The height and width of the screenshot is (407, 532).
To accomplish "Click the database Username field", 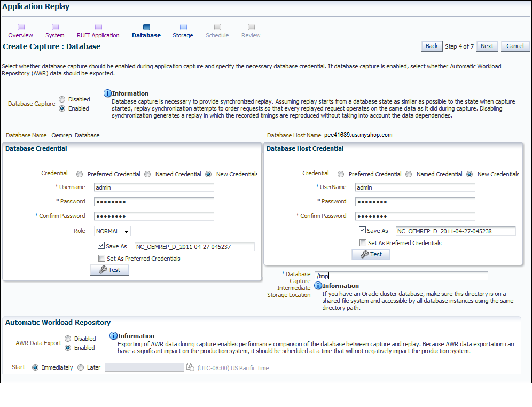I will [154, 187].
